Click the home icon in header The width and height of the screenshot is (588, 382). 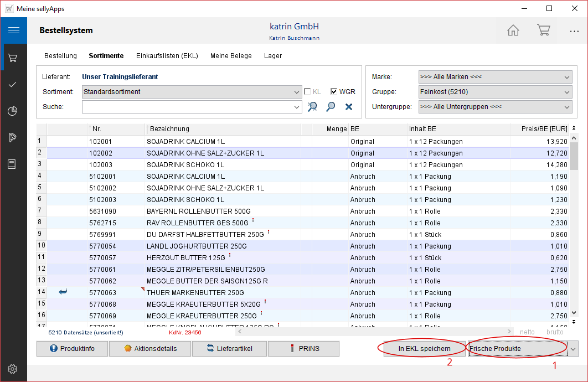pyautogui.click(x=513, y=30)
